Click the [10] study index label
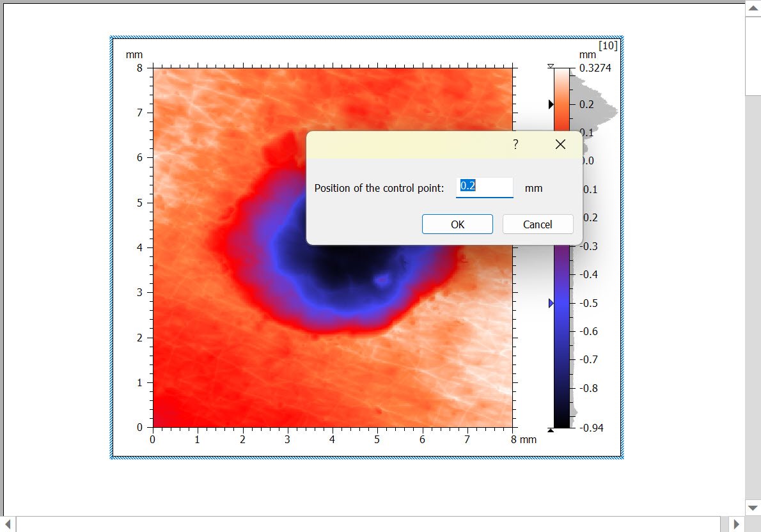The width and height of the screenshot is (761, 532). (x=608, y=45)
